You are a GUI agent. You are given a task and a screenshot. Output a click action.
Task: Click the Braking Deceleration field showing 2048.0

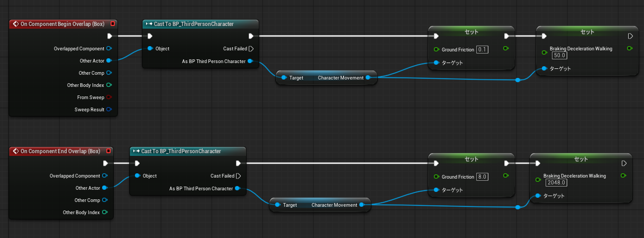557,182
